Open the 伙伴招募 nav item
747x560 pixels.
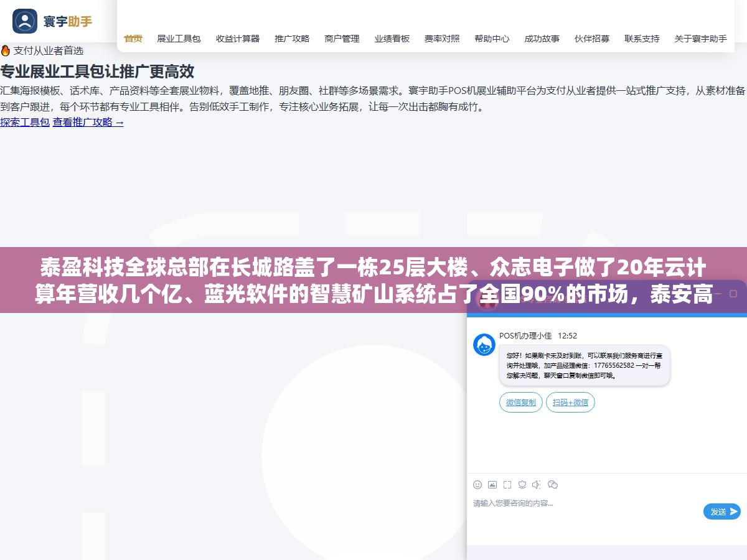click(x=592, y=39)
